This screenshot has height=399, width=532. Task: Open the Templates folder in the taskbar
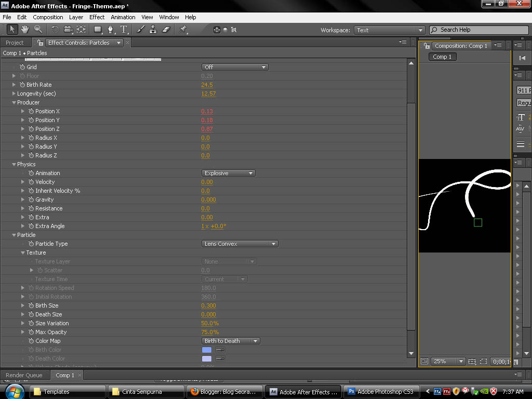click(68, 392)
